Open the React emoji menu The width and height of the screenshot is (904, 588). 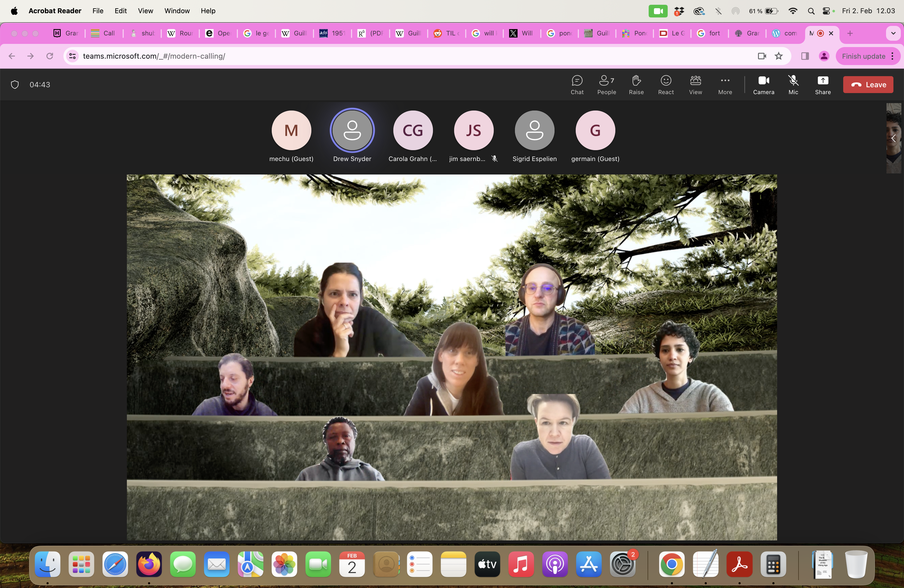point(666,84)
